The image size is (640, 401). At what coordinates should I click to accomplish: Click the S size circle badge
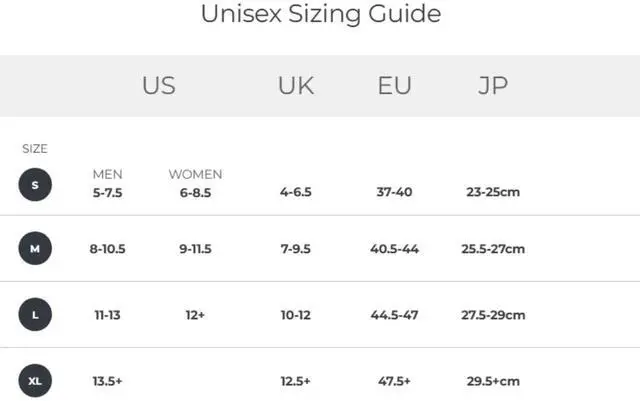[35, 185]
